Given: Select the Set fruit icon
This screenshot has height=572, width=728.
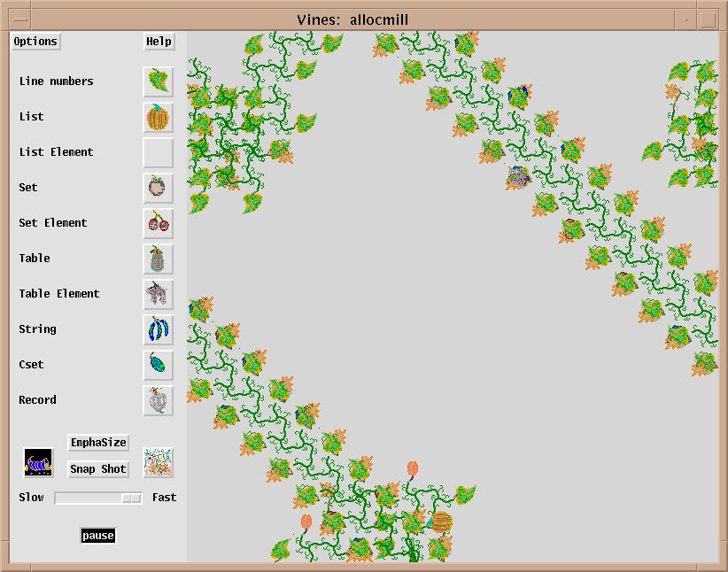Looking at the screenshot, I should 159,188.
